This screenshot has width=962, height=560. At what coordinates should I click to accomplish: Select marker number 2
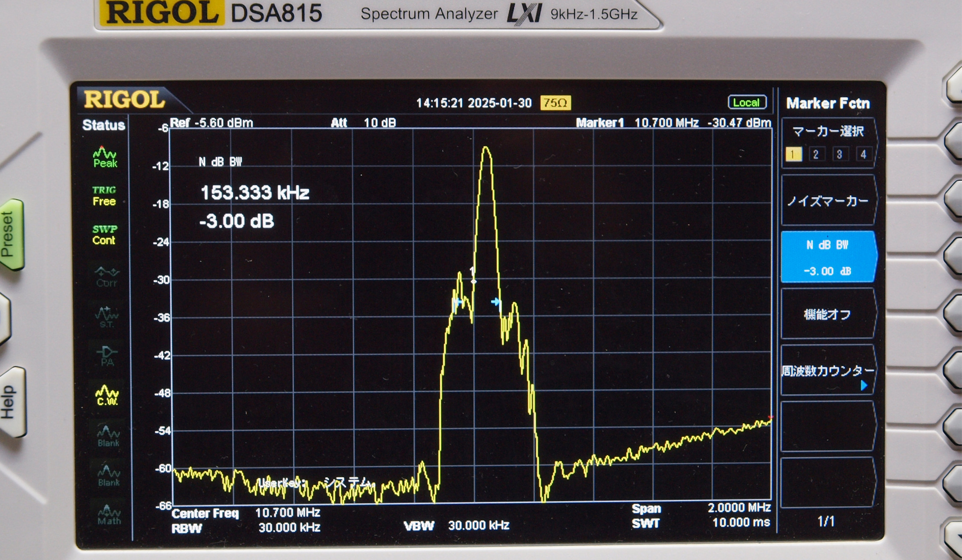tap(816, 154)
